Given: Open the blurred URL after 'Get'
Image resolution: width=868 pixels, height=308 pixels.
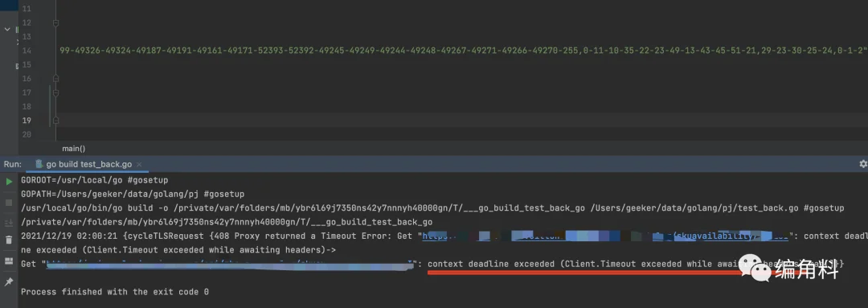Looking at the screenshot, I should point(230,265).
